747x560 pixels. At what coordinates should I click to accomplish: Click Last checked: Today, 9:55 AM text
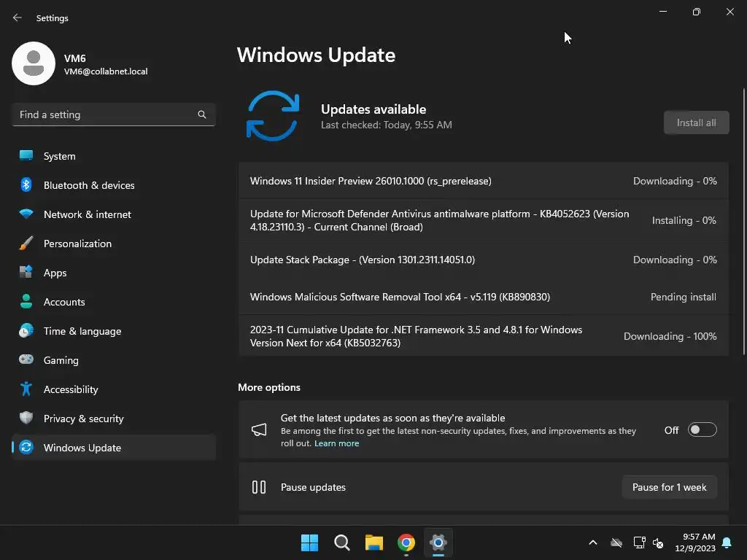(x=387, y=125)
